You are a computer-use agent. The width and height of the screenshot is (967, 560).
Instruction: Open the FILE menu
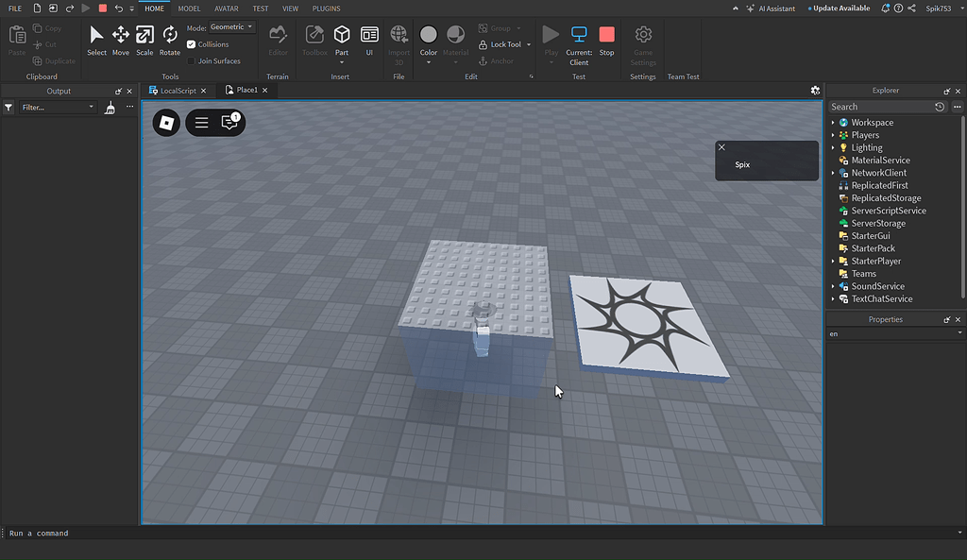pyautogui.click(x=15, y=8)
